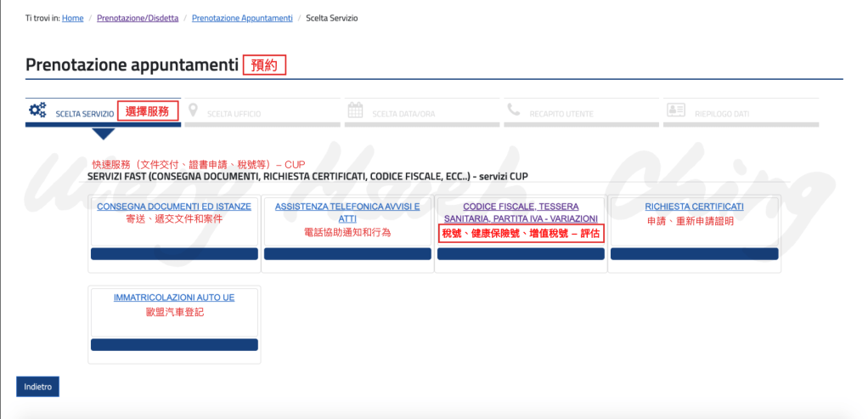Click the map pin icon for Scelta Ufficio
The height and width of the screenshot is (419, 868).
pos(194,110)
